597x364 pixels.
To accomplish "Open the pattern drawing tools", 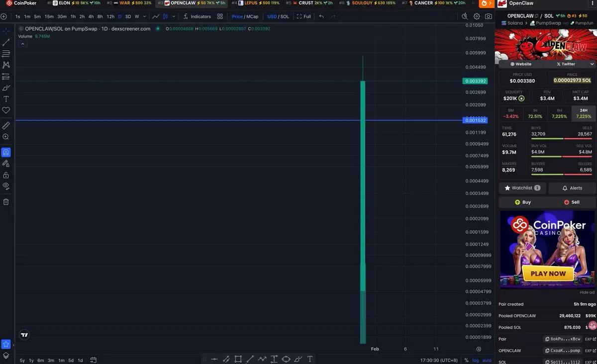I will (6, 65).
